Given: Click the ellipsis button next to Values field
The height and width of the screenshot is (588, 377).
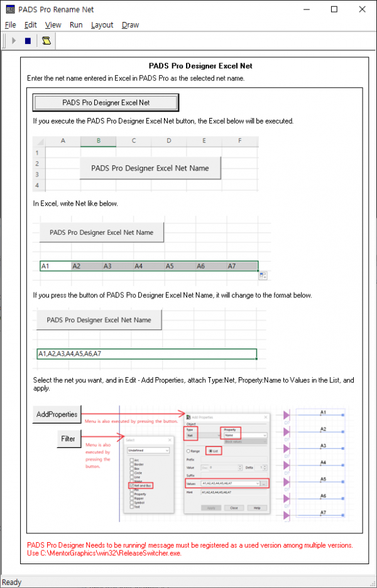Looking at the screenshot, I should (x=264, y=483).
